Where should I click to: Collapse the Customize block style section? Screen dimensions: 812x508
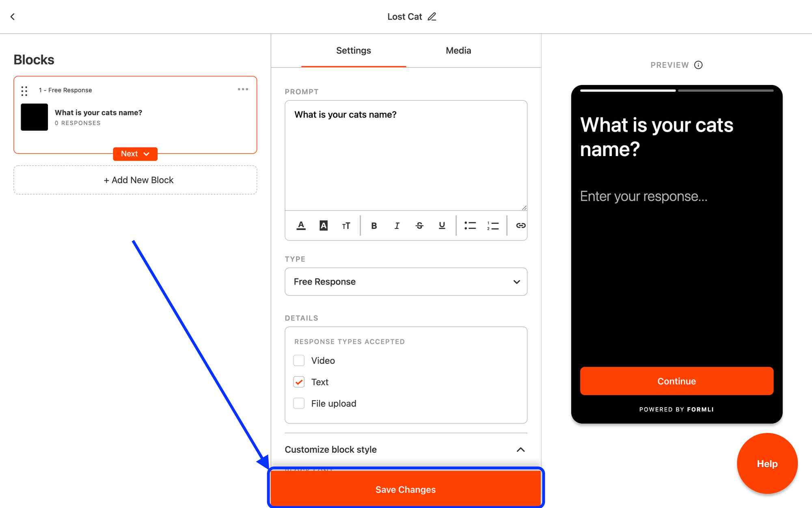coord(520,449)
